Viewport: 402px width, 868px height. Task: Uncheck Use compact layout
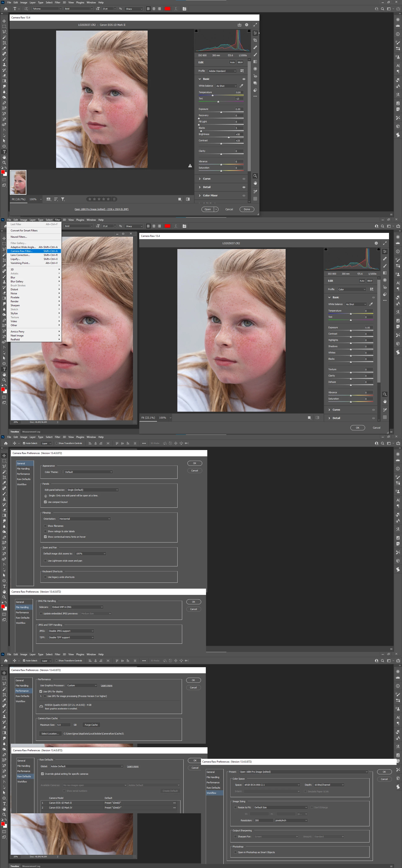click(x=45, y=502)
